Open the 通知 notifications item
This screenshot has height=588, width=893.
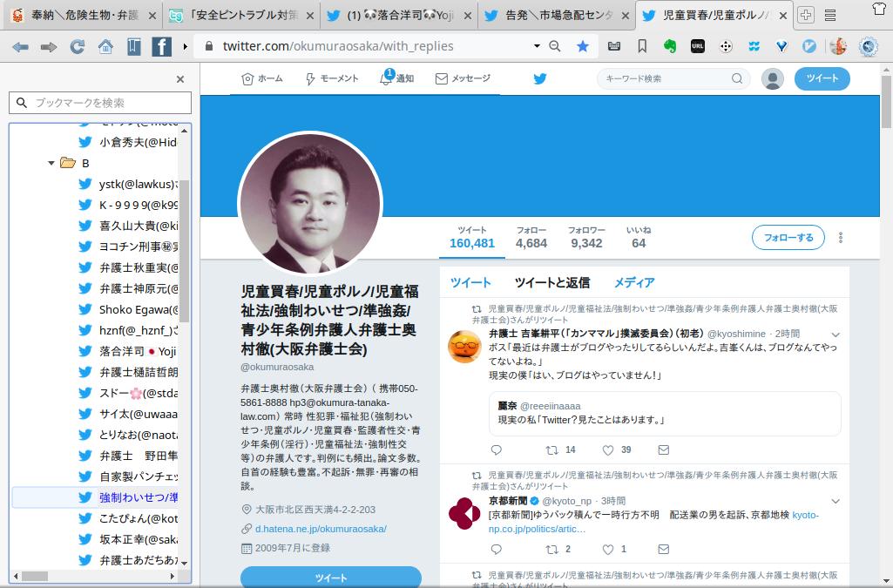pos(396,78)
